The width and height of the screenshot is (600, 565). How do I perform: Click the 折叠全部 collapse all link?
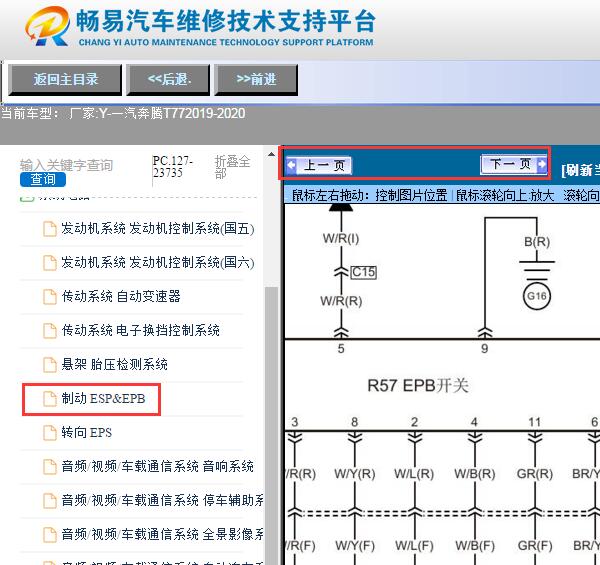[x=232, y=167]
